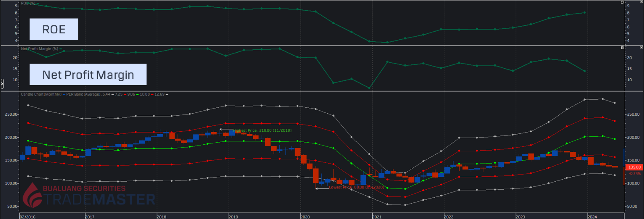
Task: Click the ROE (%) legend label
Action: 28,3
